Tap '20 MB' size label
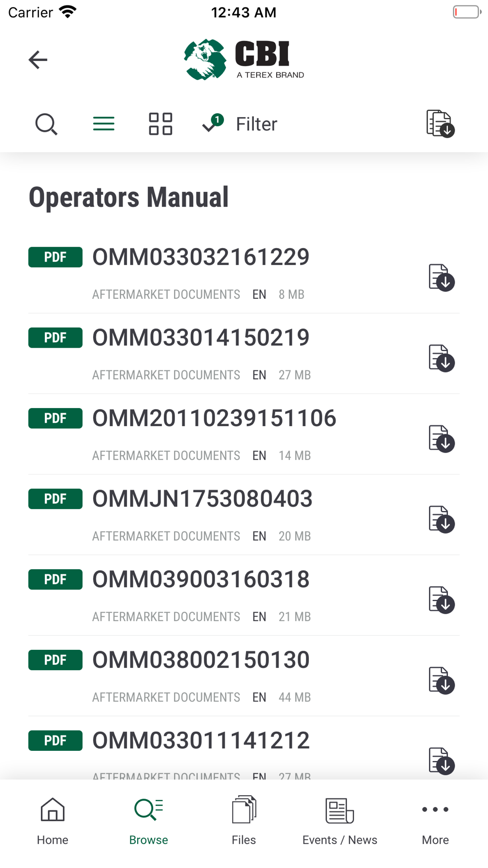 click(294, 536)
